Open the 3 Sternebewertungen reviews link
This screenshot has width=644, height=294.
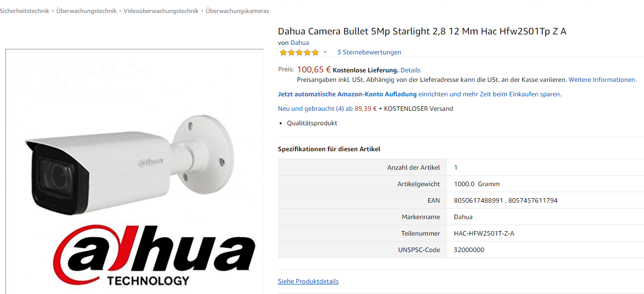[369, 52]
